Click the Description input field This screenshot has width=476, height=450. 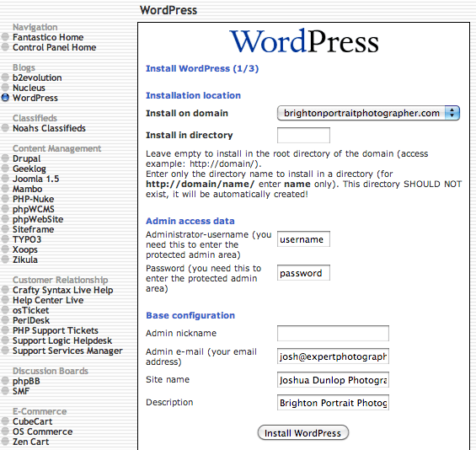[333, 403]
